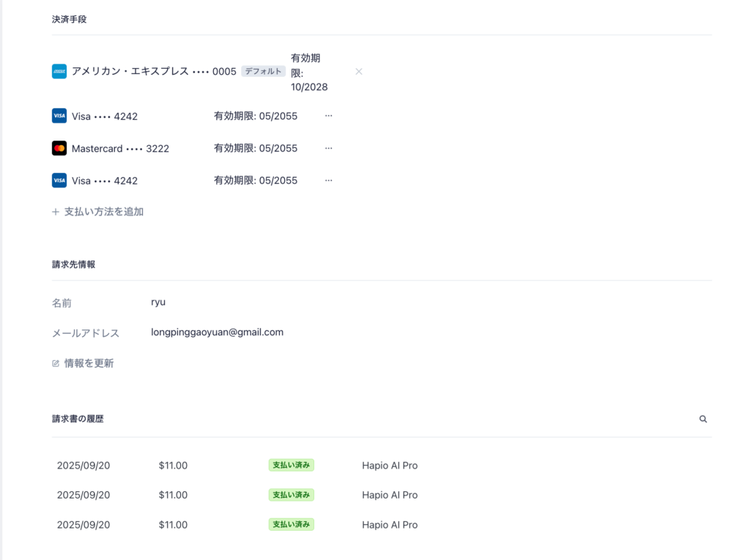Click the $11.00 amount in the last invoice

(x=173, y=525)
